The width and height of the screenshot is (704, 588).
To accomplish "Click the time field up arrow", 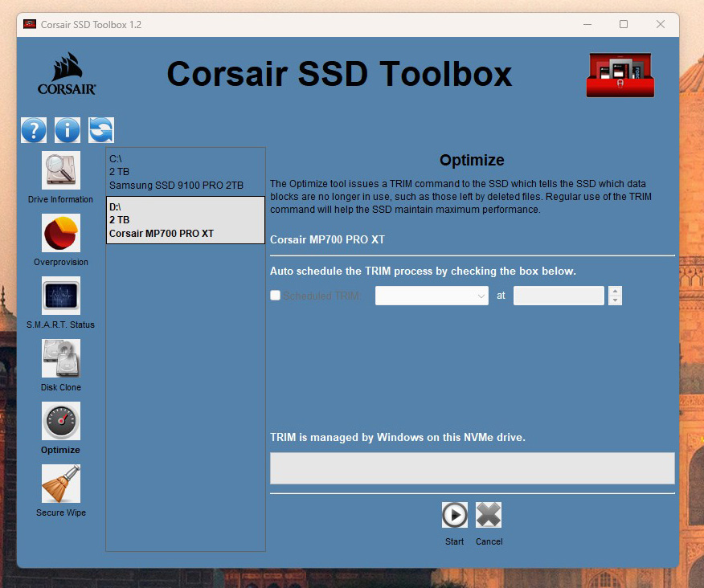I will (x=616, y=292).
